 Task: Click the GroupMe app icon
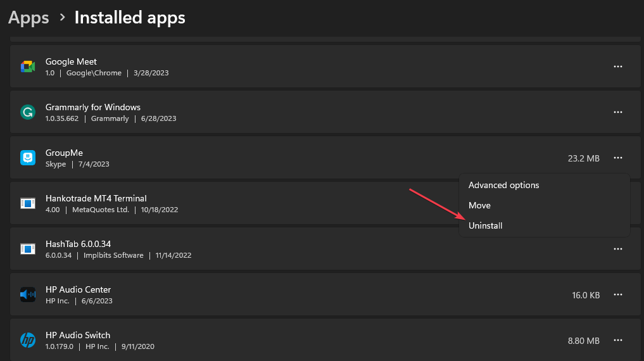[x=27, y=158]
